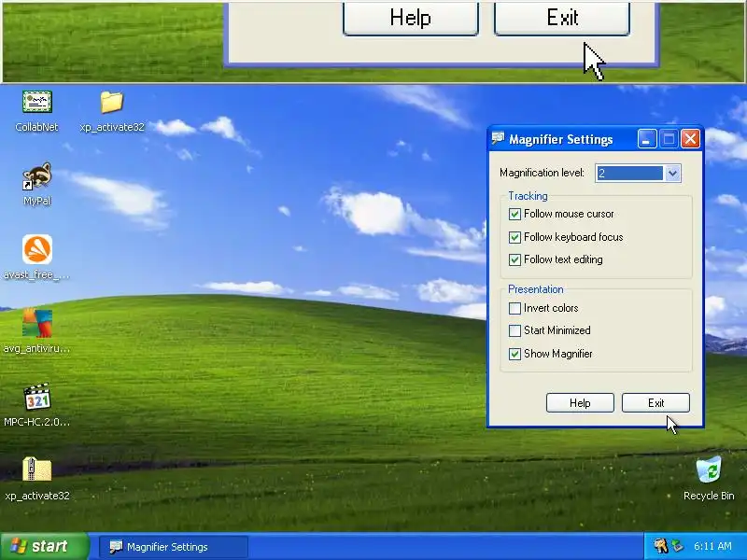Viewport: 747px width, 560px height.
Task: Uncheck Follow keyboard focus
Action: [x=514, y=237]
